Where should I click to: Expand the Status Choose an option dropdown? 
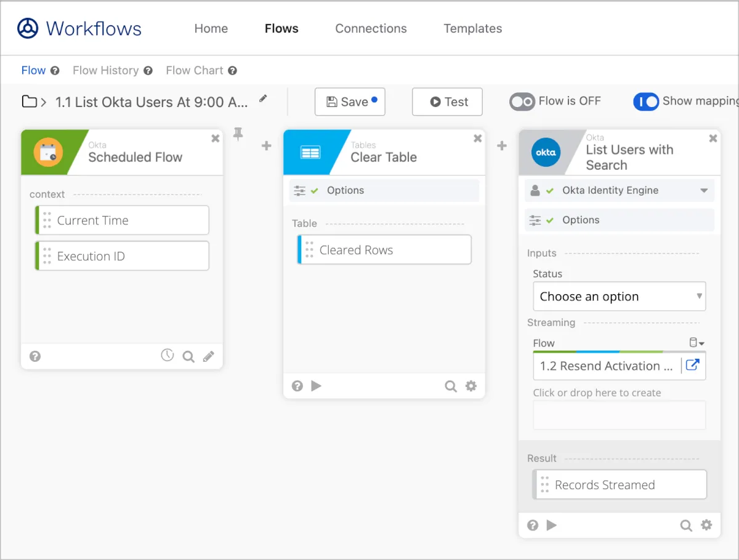(x=619, y=297)
